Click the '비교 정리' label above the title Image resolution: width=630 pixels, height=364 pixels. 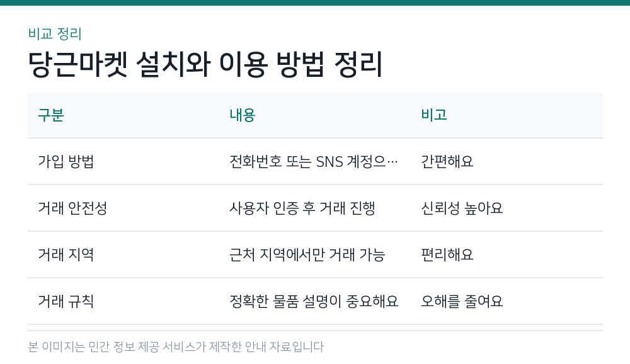pyautogui.click(x=55, y=34)
